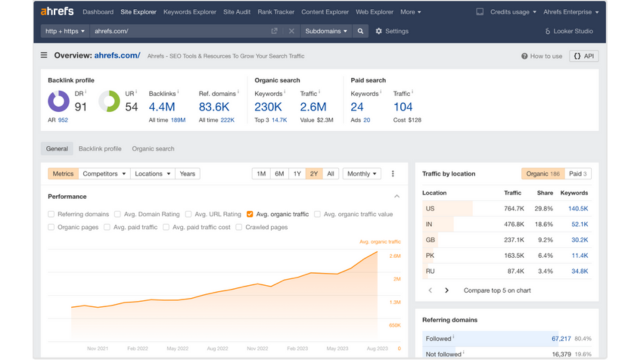Select the 1Y time range button
Screen dimensions: 640x360
tap(297, 174)
